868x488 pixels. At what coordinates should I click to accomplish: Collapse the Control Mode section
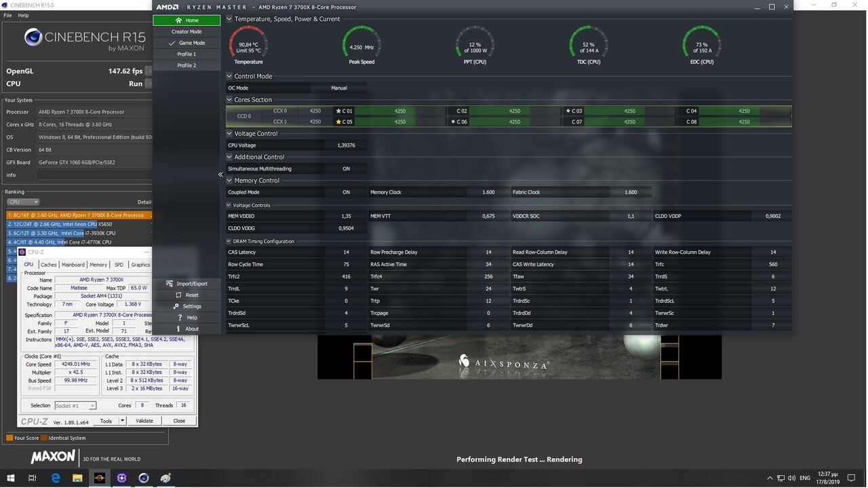pyautogui.click(x=229, y=76)
